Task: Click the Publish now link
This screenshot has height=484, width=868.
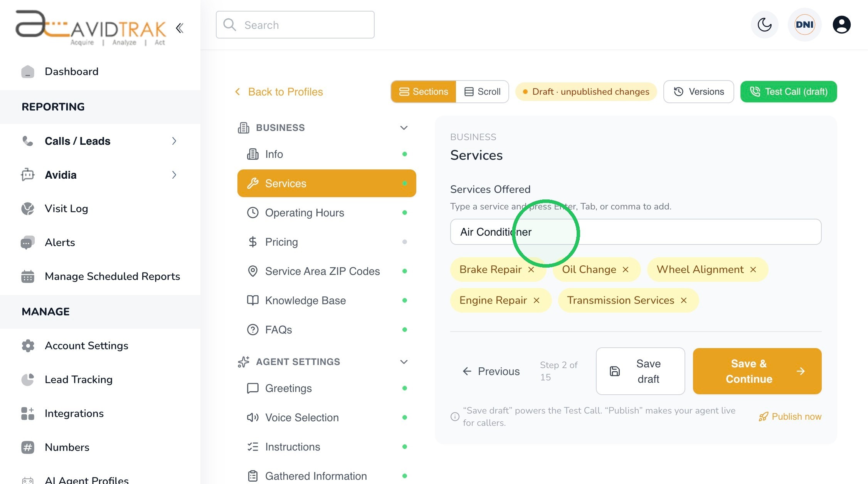Action: (x=790, y=417)
